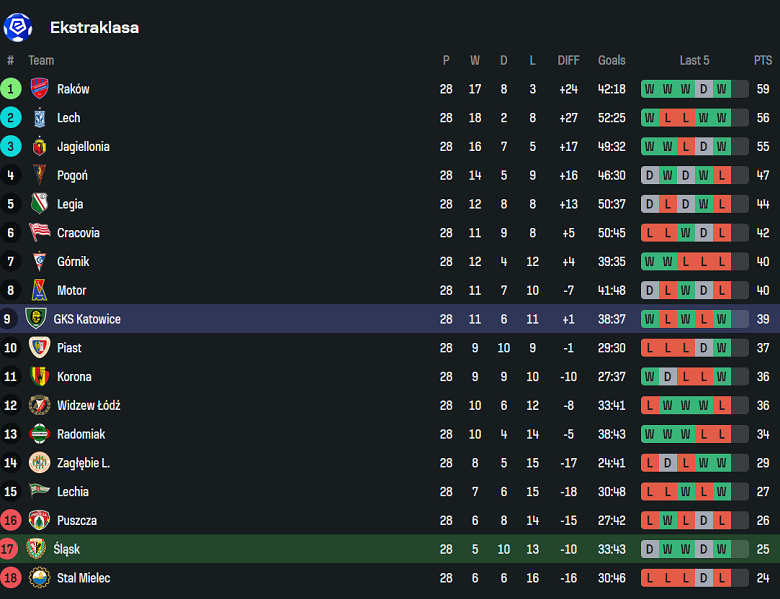Click the DIFF column header
This screenshot has height=599, width=780.
point(568,61)
